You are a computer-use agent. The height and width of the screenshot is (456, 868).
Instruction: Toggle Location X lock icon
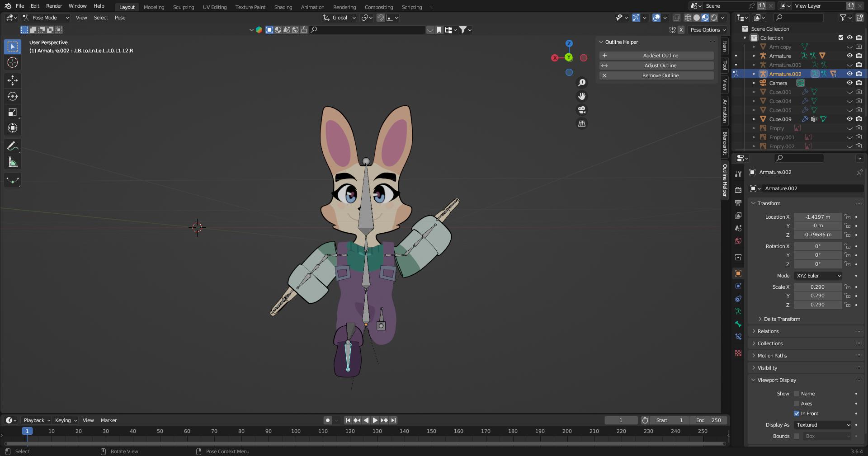[847, 217]
